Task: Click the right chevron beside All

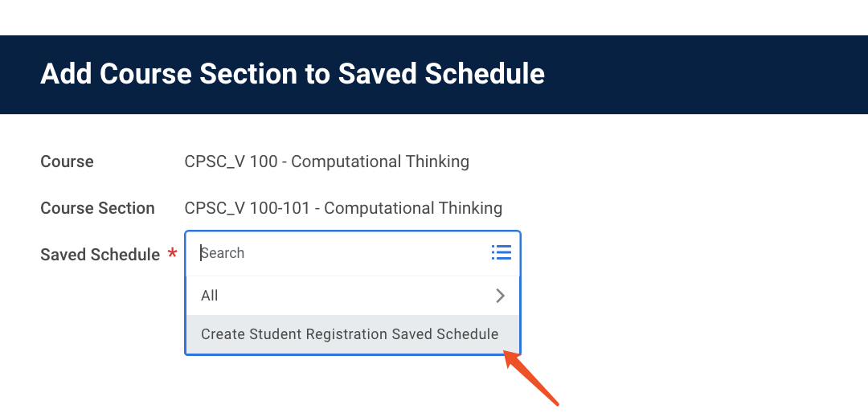Action: [x=500, y=296]
